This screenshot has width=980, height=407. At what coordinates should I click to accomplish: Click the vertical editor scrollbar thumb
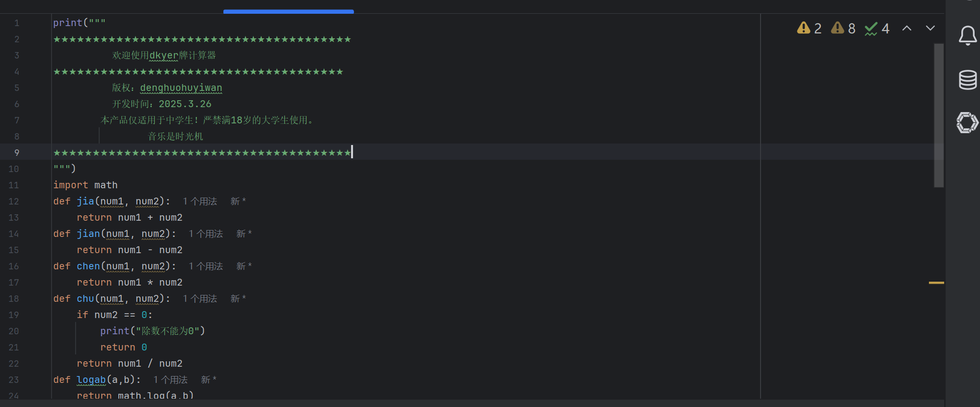(x=939, y=116)
